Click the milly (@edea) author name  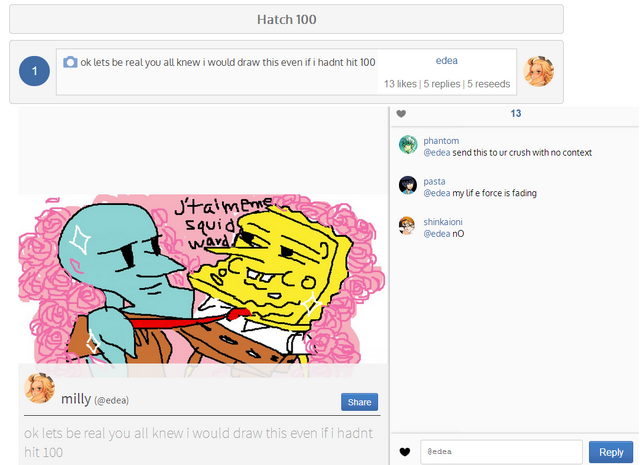[95, 399]
